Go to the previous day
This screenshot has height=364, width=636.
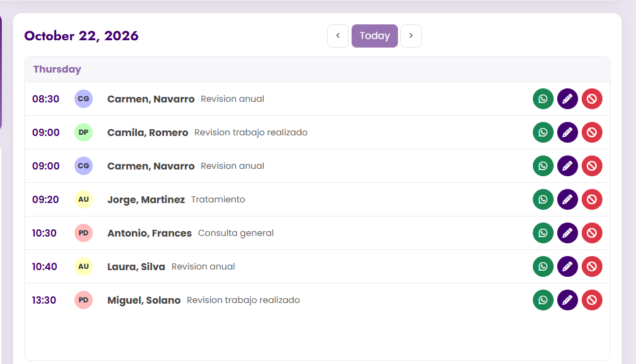(x=338, y=36)
